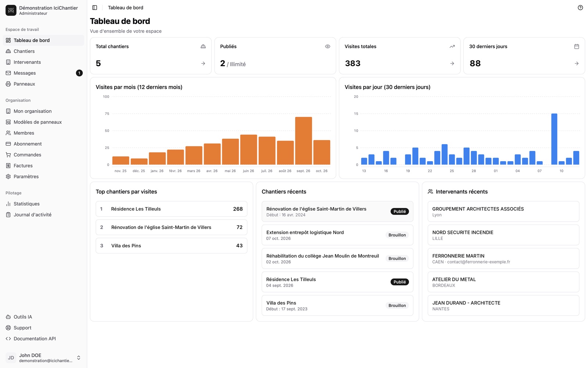
Task: Open Messages in the sidebar
Action: 43,73
